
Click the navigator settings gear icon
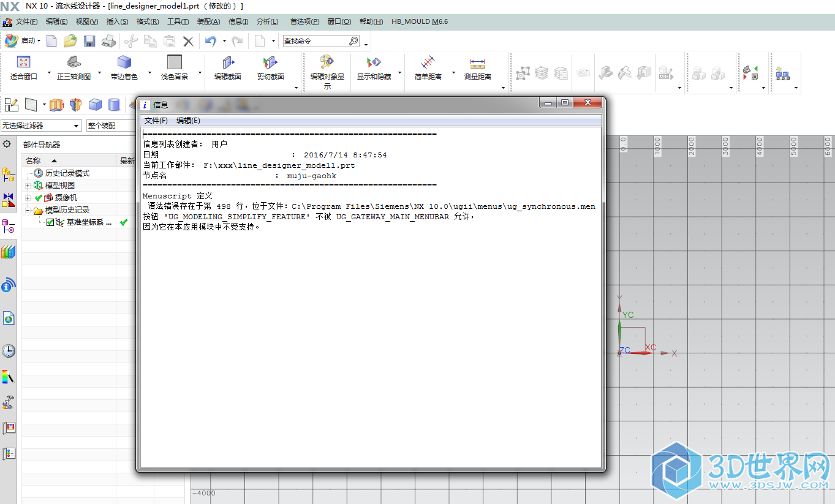click(x=7, y=144)
